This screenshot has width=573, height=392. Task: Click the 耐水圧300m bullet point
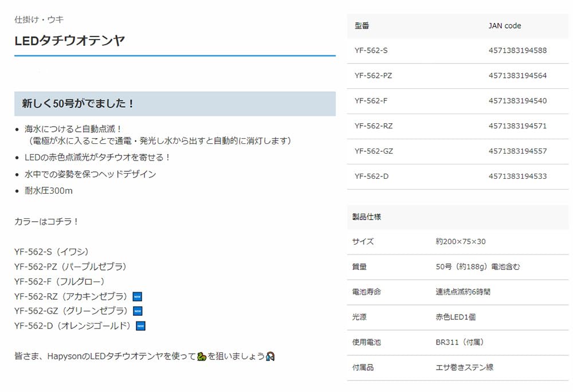click(49, 191)
